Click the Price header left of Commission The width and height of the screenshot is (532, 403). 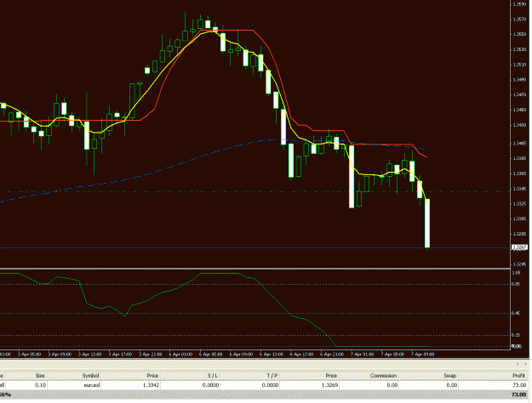(331, 376)
